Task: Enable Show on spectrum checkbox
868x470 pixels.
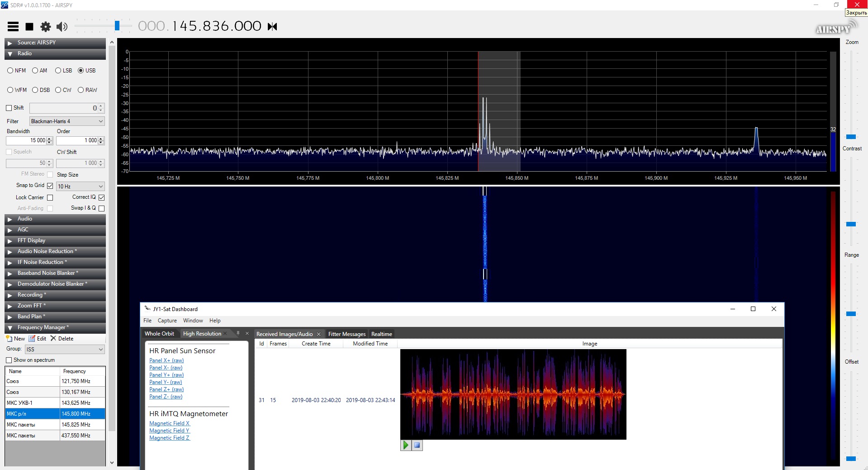Action: [x=9, y=360]
